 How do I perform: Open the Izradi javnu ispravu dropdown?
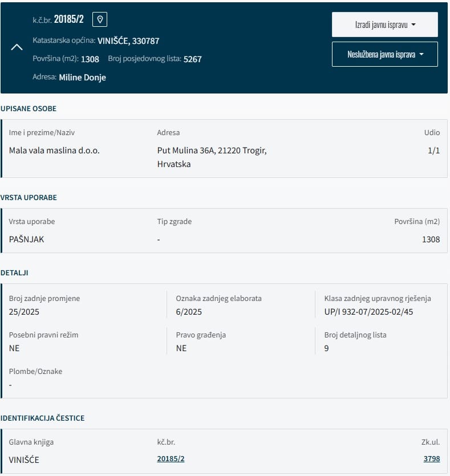tap(384, 25)
